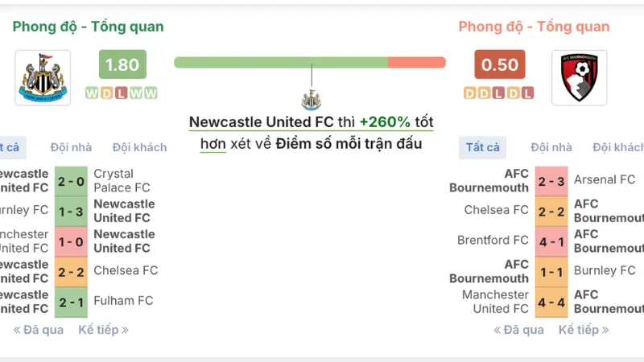Click Newcastle's W D L W W form strip
This screenshot has height=362, width=644.
[x=122, y=93]
